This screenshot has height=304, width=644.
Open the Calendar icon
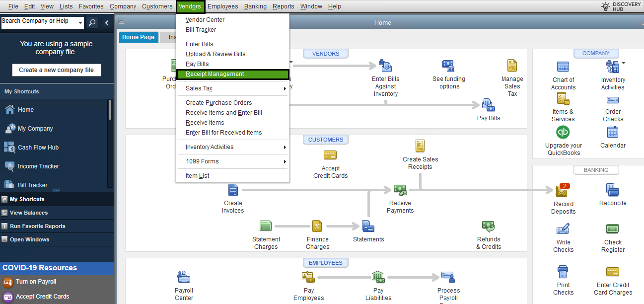tap(613, 132)
